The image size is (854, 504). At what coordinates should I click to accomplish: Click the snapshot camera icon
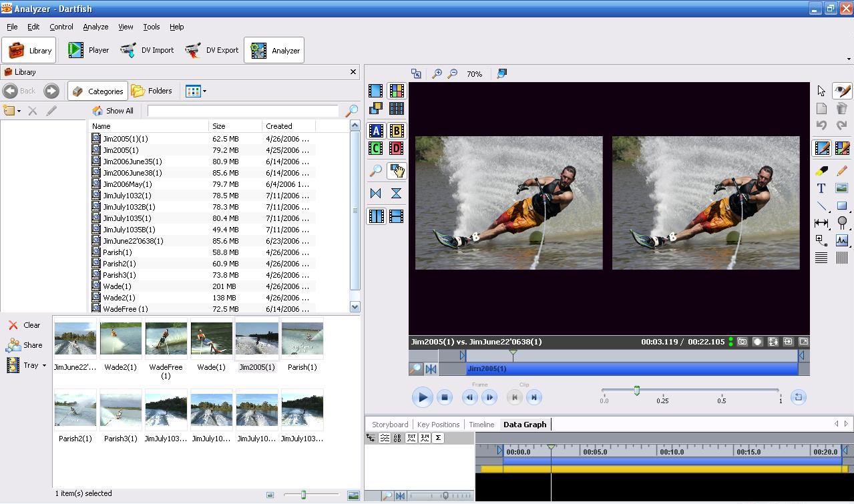tap(742, 342)
